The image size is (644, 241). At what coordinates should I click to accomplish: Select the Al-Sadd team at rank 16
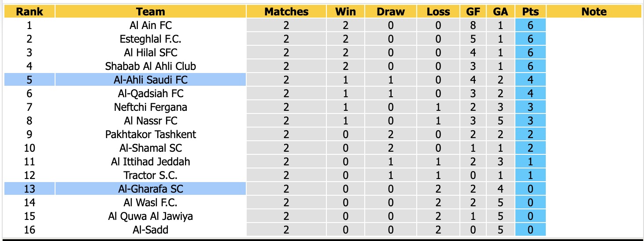[x=151, y=230]
